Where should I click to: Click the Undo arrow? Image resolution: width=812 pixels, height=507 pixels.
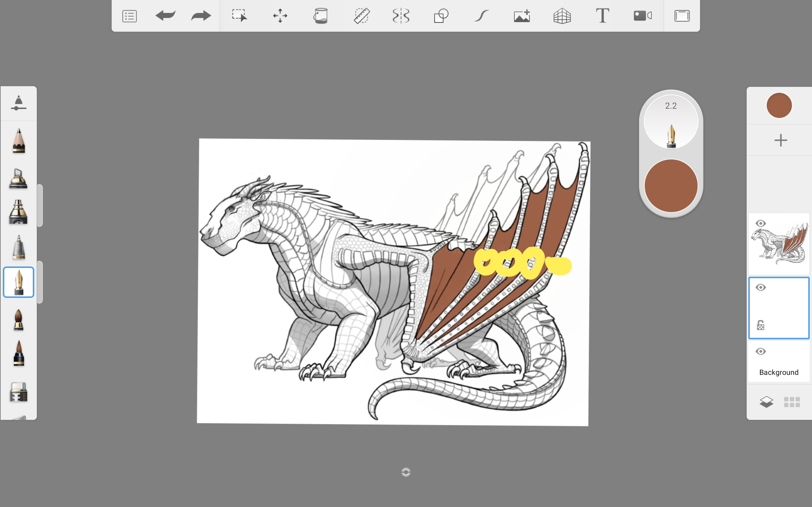click(x=166, y=16)
